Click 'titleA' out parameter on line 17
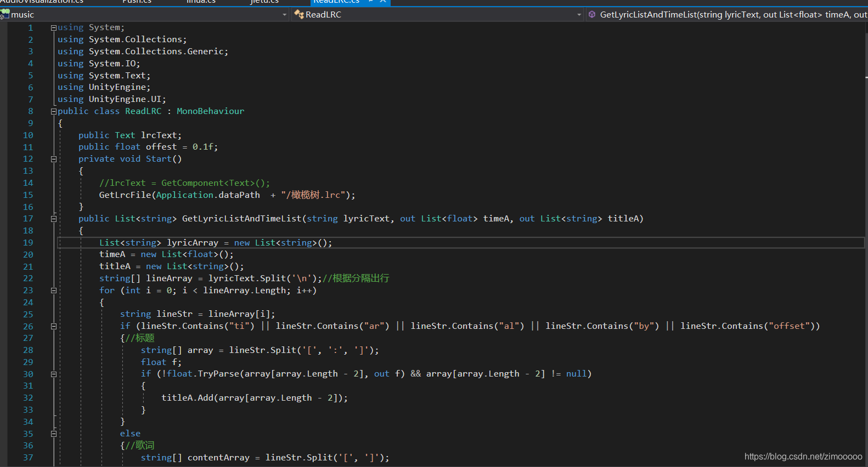Screen dimensions: 868x467 [x=623, y=219]
